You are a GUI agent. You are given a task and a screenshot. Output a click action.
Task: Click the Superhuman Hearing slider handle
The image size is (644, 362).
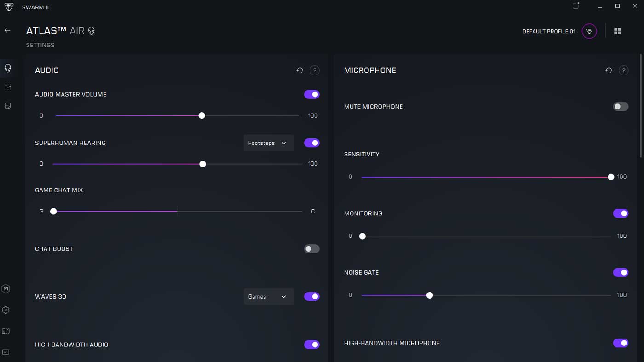(202, 164)
